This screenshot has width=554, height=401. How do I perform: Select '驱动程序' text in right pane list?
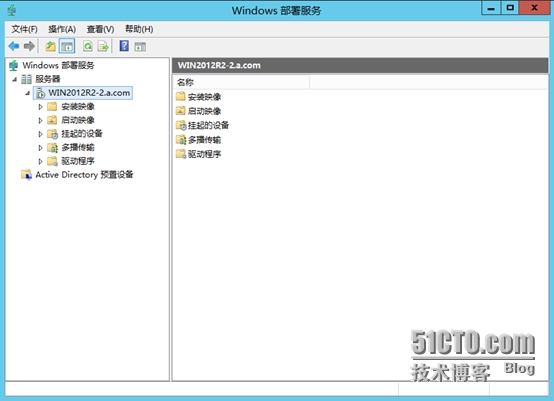(x=204, y=154)
